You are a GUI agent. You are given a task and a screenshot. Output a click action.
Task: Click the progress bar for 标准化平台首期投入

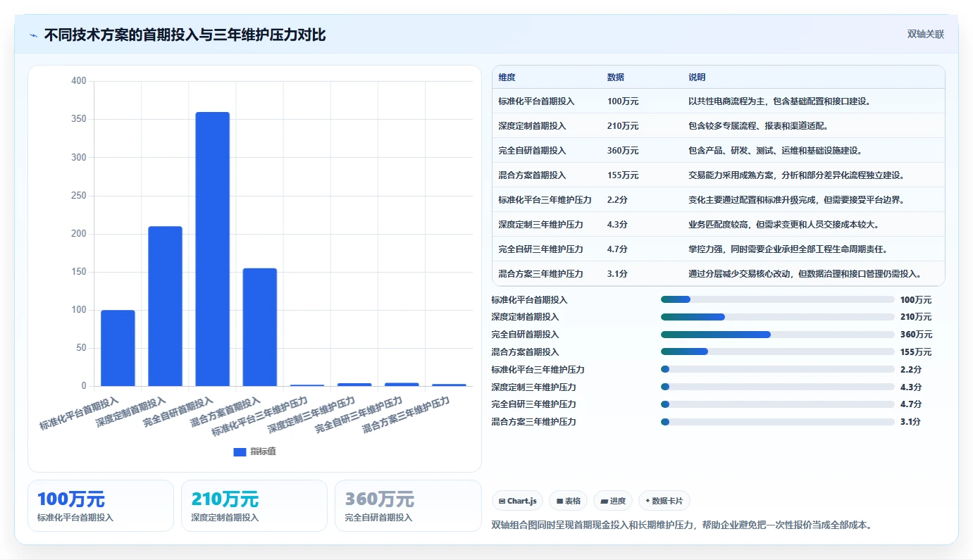[778, 299]
